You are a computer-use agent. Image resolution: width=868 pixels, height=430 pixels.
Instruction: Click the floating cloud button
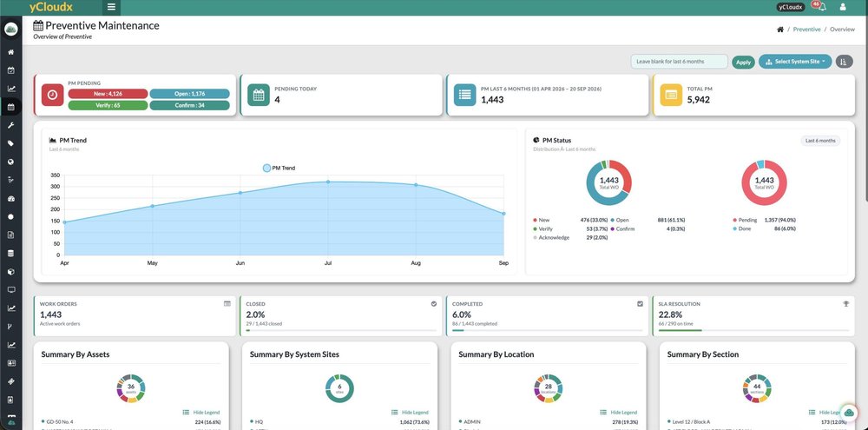tap(849, 412)
